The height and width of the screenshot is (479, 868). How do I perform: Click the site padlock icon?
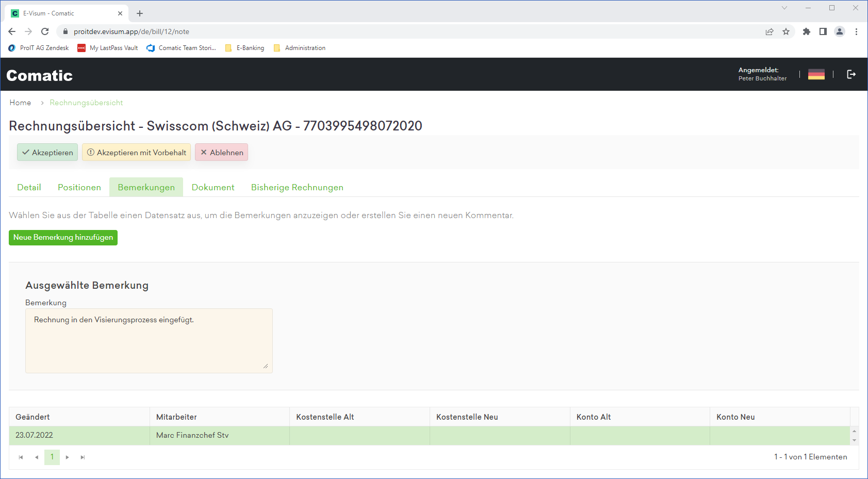point(65,31)
